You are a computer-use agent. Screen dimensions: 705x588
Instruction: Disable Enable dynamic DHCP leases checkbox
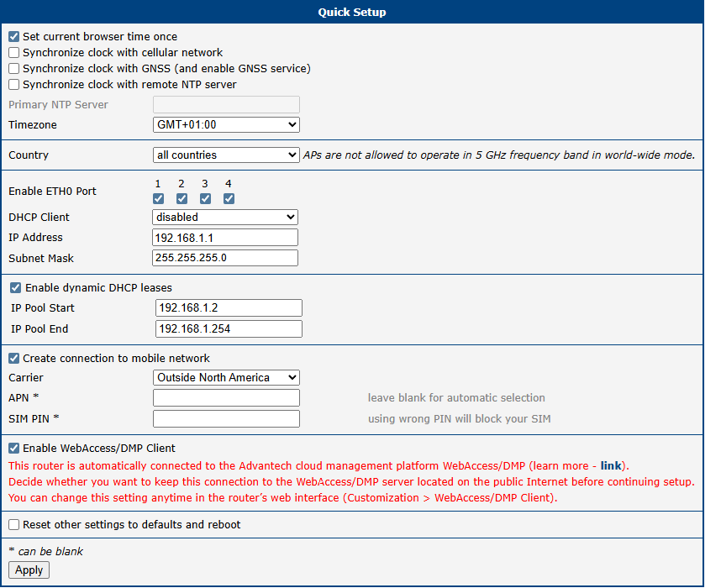16,288
